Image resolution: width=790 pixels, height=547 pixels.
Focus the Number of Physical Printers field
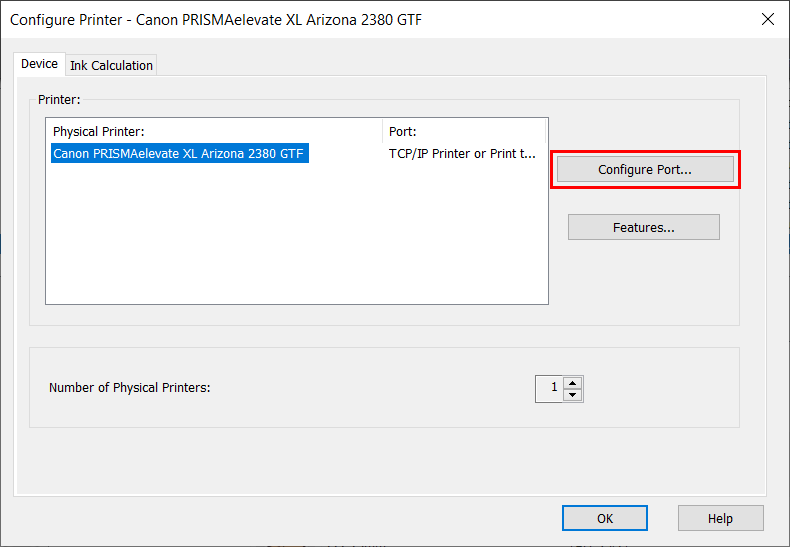549,389
